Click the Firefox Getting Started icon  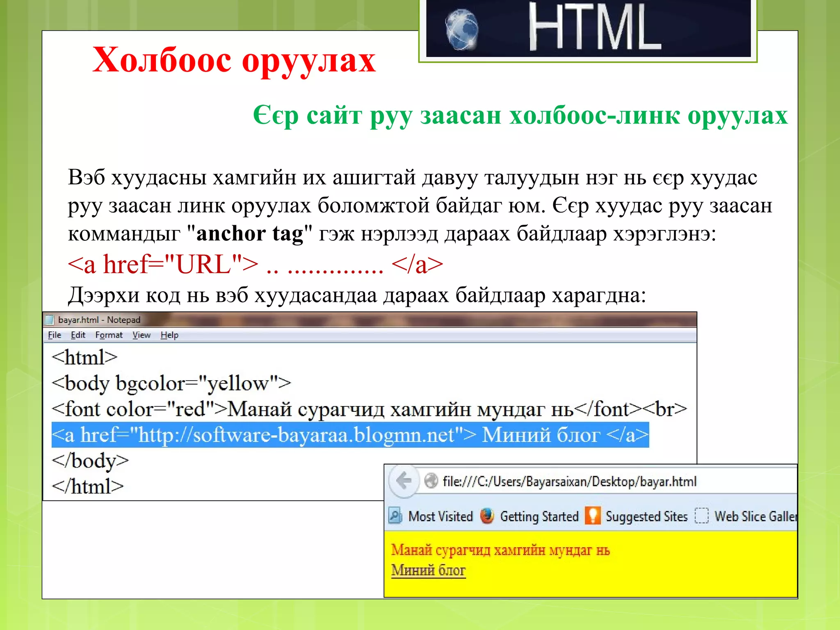pos(487,516)
